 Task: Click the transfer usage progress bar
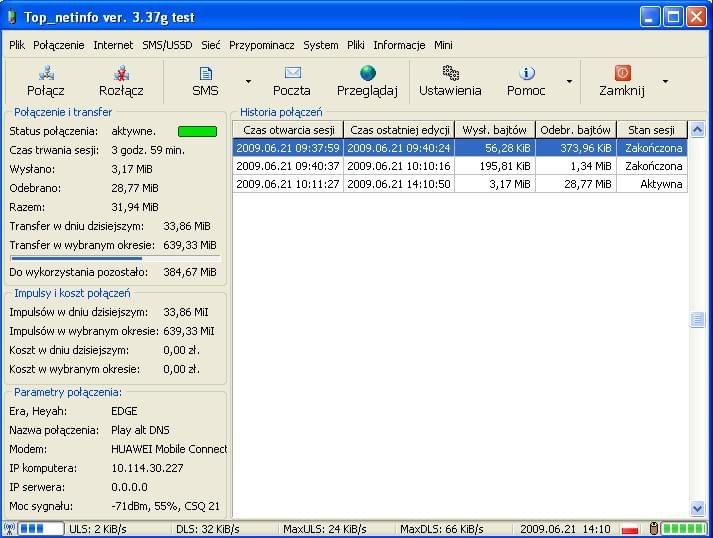pos(115,258)
